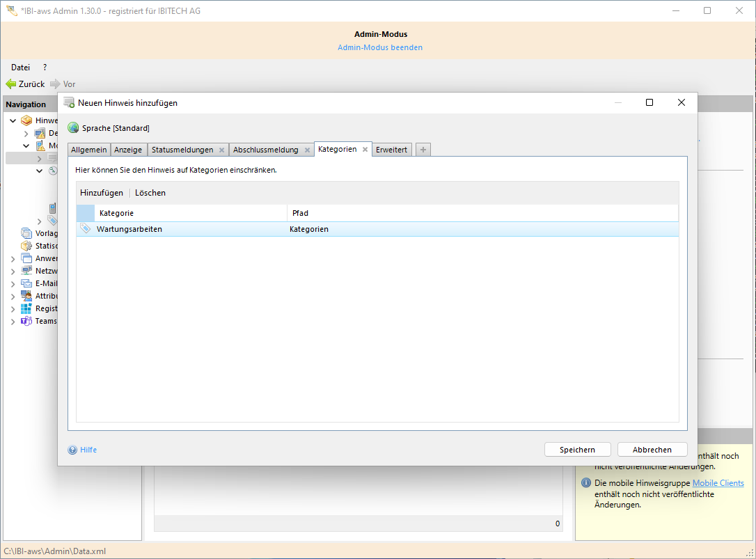Open the Datei menu
756x559 pixels.
click(20, 68)
